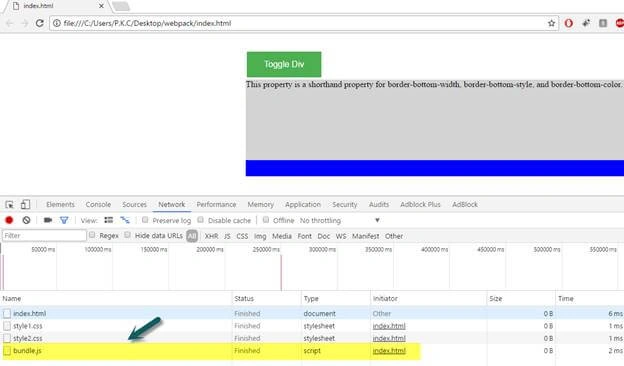The width and height of the screenshot is (624, 366).
Task: Tick the Hide data URLs checkbox
Action: pyautogui.click(x=127, y=235)
